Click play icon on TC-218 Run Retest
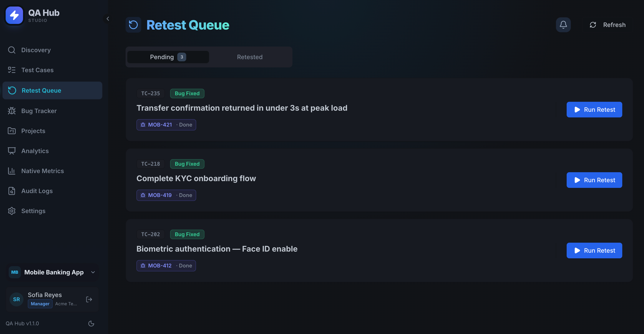644x334 pixels. point(577,180)
